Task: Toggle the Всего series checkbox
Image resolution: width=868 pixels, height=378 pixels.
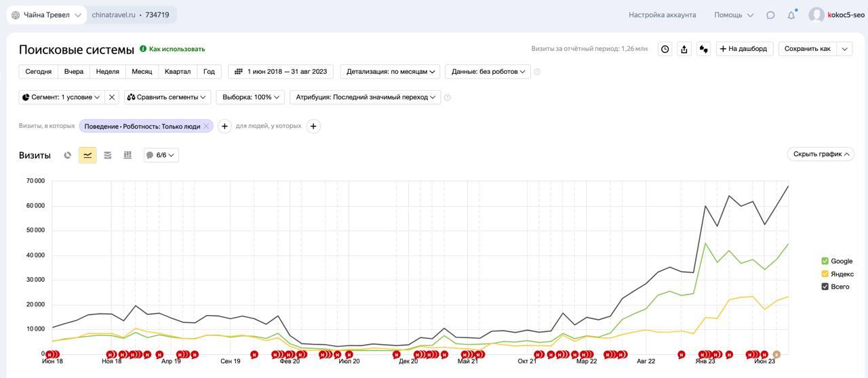Action: (x=825, y=287)
